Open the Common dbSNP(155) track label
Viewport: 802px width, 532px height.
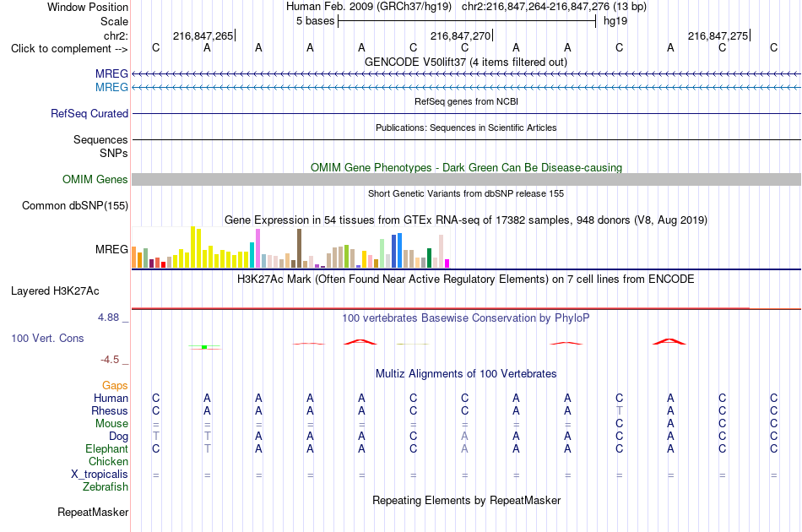75,206
